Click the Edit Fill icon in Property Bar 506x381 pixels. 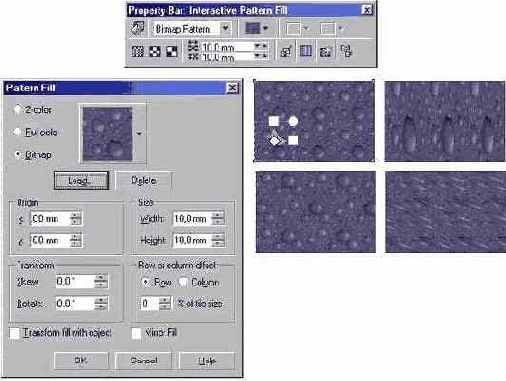(x=137, y=28)
